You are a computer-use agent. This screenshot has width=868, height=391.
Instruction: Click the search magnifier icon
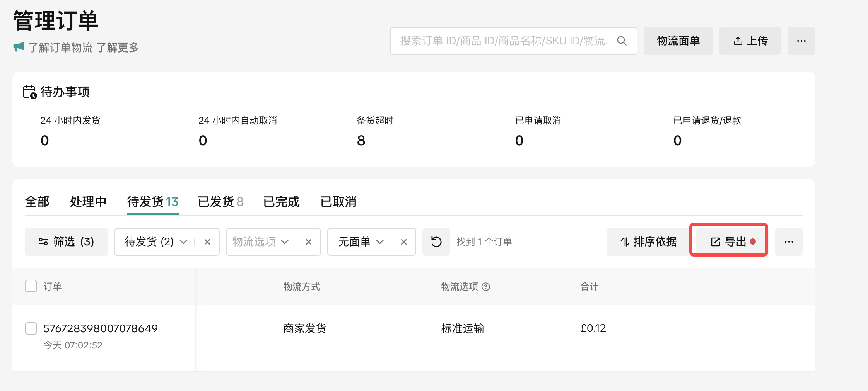pos(622,41)
